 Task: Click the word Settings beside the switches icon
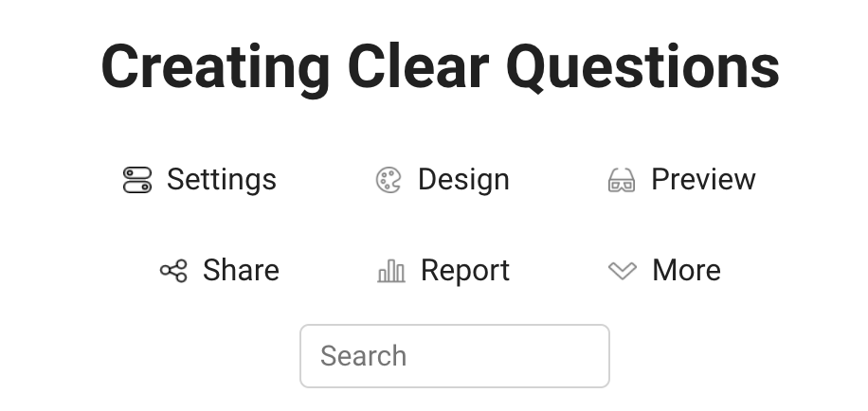(222, 180)
